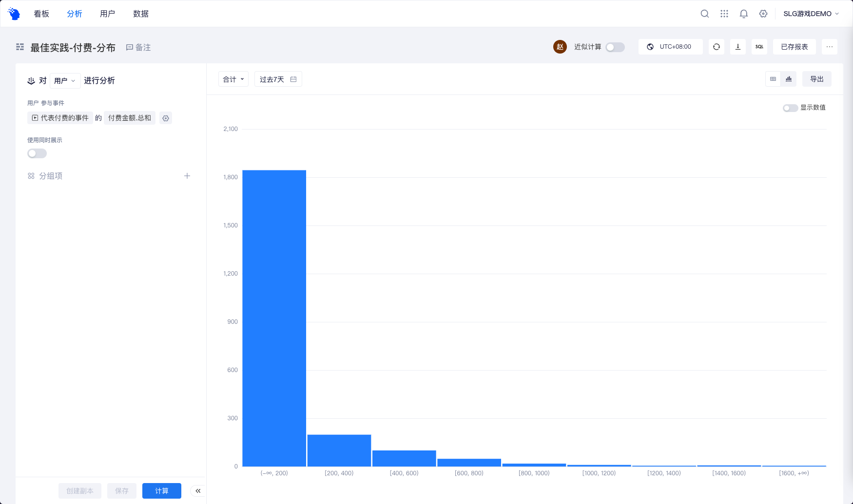Image resolution: width=853 pixels, height=504 pixels.
Task: Open the 数据 nav tab
Action: (141, 14)
